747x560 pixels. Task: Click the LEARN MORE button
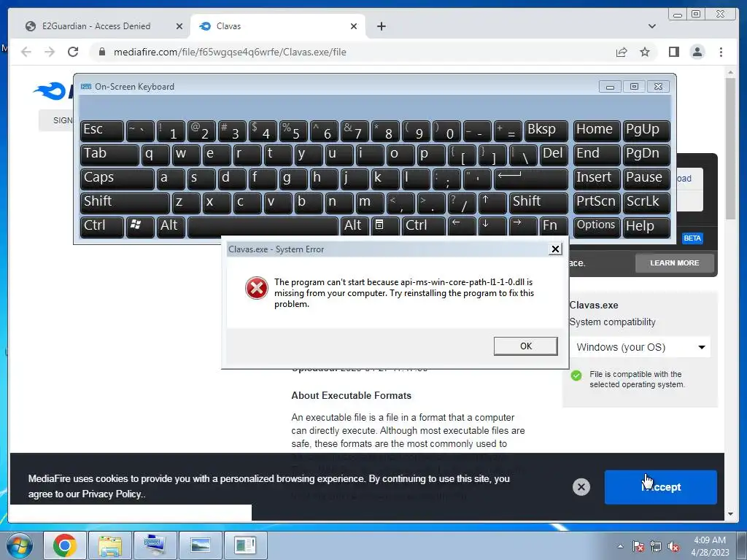[x=674, y=262]
